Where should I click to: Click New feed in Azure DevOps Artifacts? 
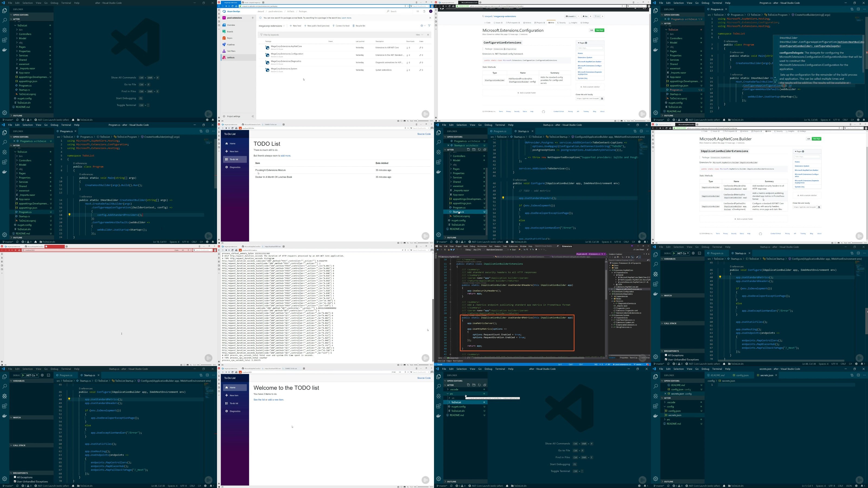pyautogui.click(x=295, y=25)
